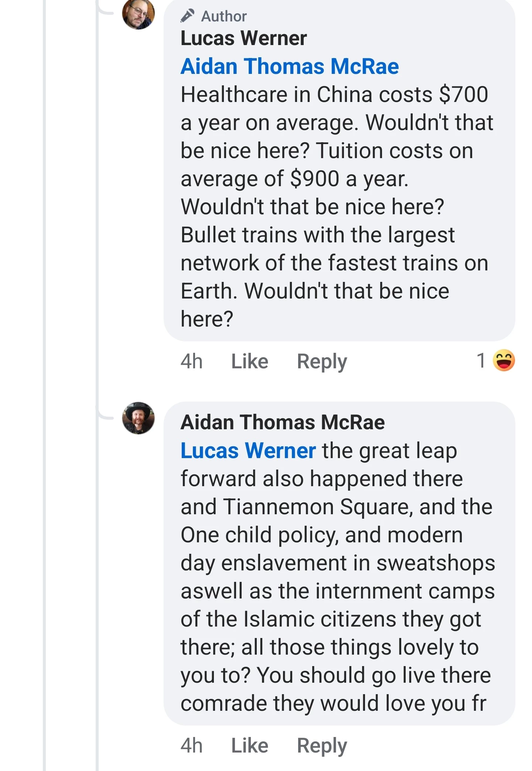Like Lucas Werner's healthcare comment

(250, 361)
